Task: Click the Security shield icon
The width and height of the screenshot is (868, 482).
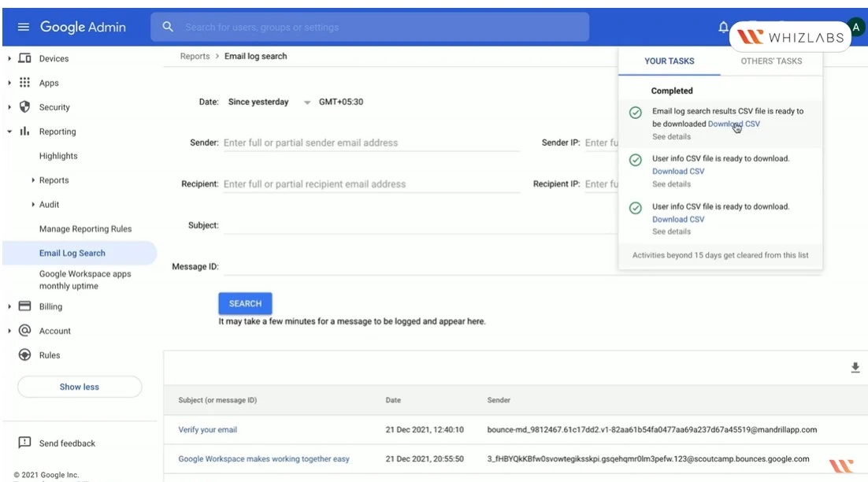Action: [x=24, y=107]
